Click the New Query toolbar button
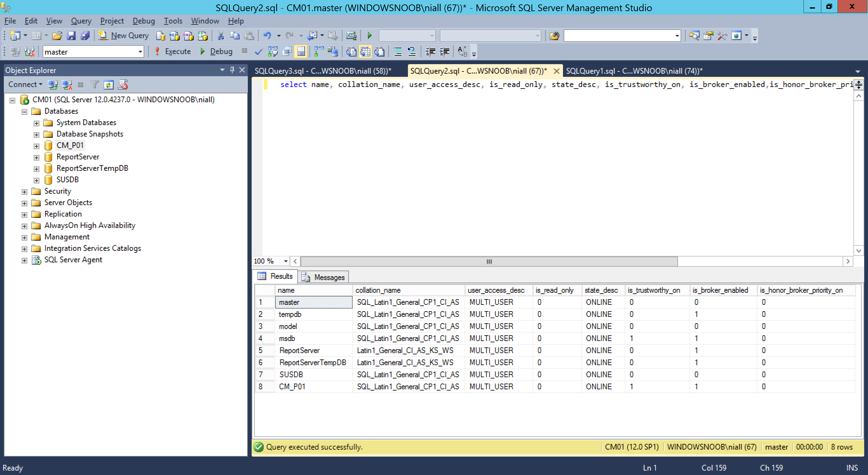This screenshot has height=475, width=868. pos(123,35)
